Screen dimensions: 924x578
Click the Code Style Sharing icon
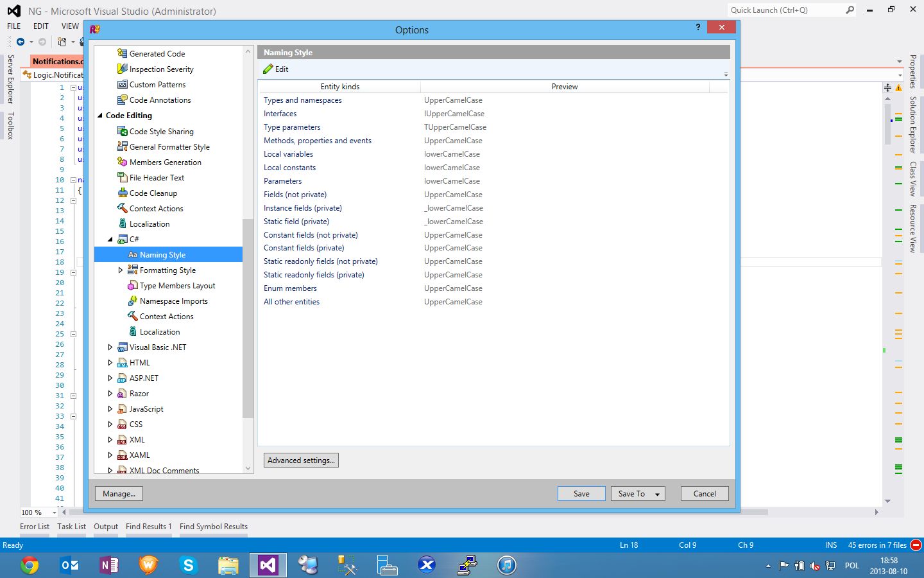122,131
